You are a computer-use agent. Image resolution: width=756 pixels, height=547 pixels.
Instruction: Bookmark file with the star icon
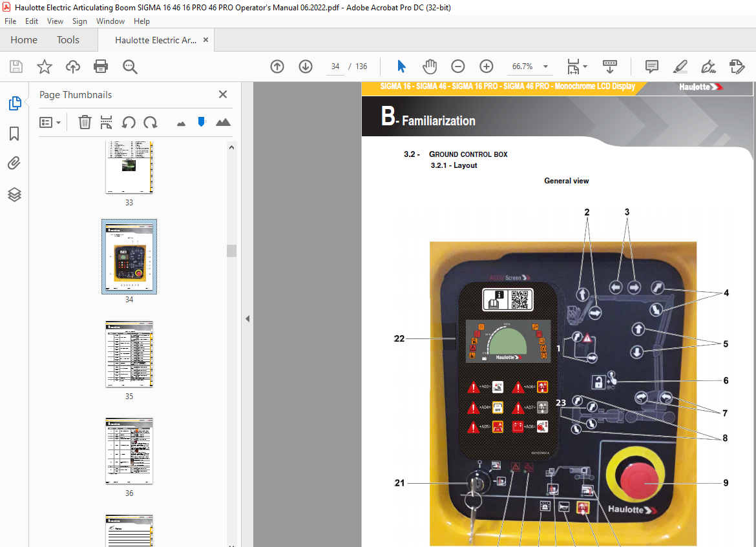[x=45, y=67]
